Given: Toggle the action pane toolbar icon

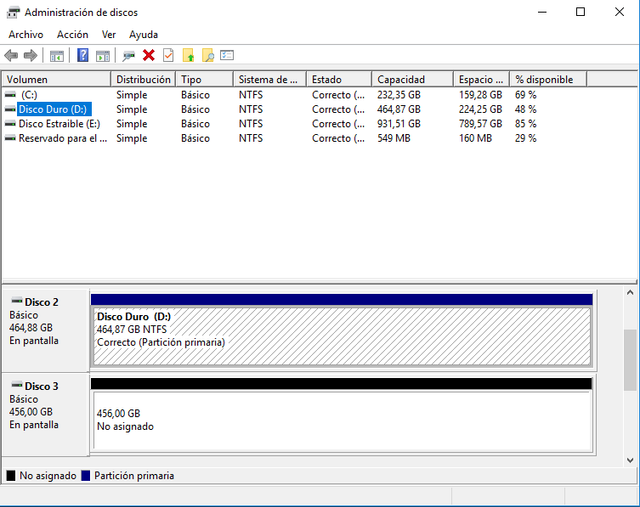Looking at the screenshot, I should [103, 56].
